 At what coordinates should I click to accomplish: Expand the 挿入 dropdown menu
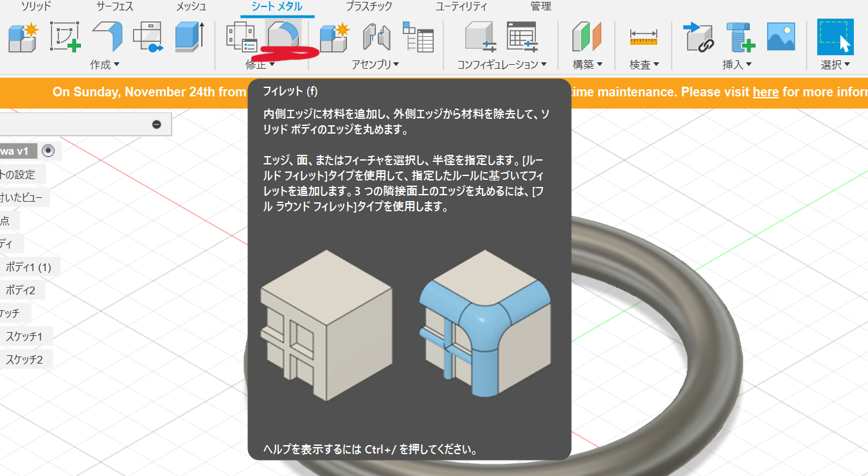pyautogui.click(x=737, y=64)
